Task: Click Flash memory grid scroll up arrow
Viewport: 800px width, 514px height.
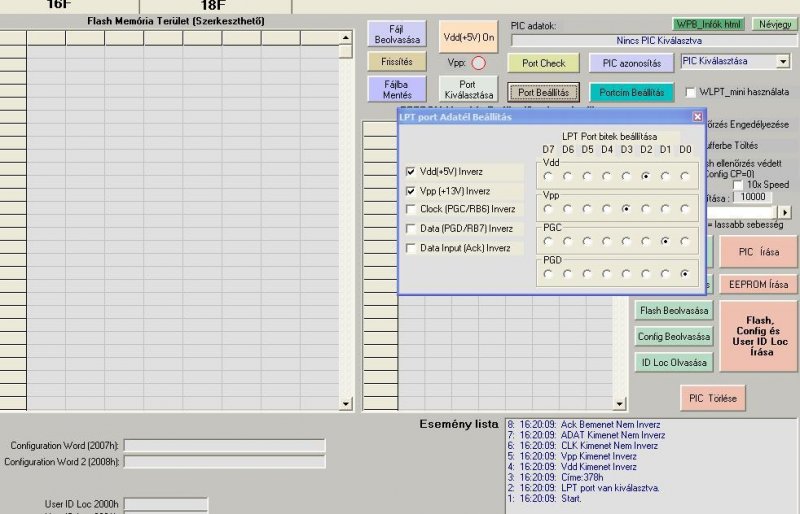Action: click(x=346, y=38)
